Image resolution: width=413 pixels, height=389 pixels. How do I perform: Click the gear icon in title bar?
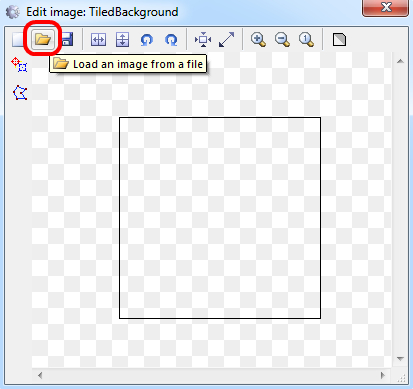(13, 12)
